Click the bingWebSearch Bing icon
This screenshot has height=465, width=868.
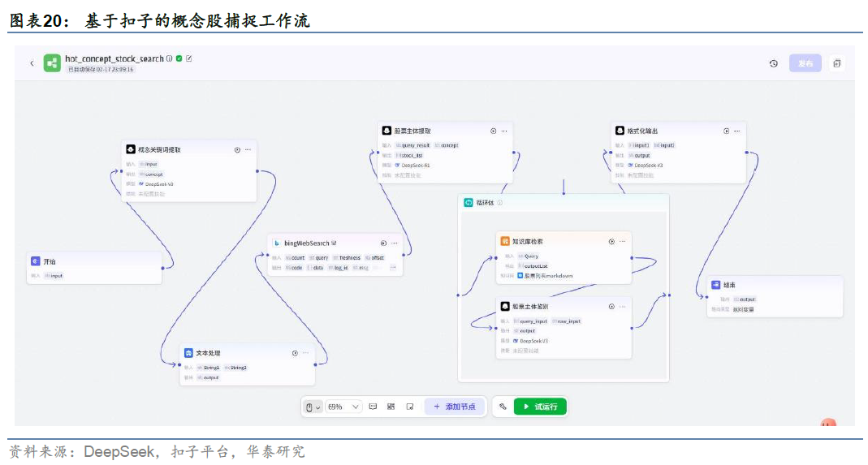pyautogui.click(x=277, y=243)
